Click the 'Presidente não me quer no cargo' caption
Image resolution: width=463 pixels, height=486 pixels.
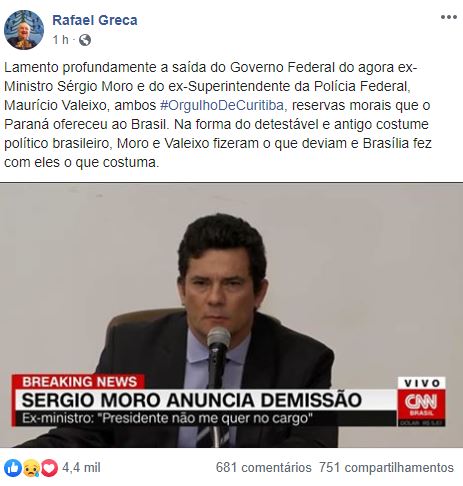(207, 418)
